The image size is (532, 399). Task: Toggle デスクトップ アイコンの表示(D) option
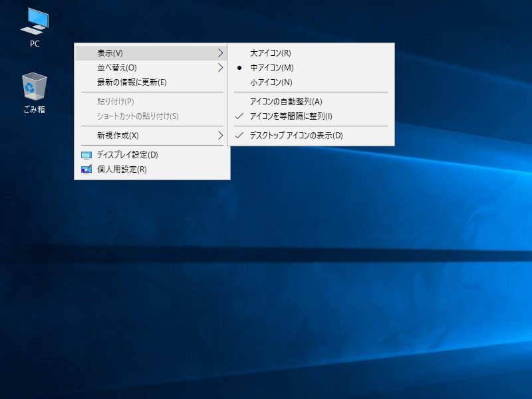click(x=311, y=136)
